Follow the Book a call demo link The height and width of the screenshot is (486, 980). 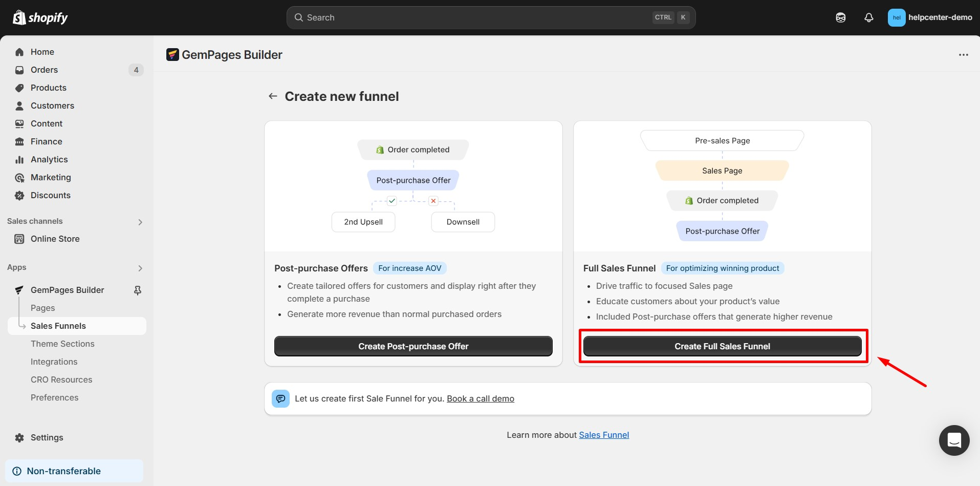[480, 398]
